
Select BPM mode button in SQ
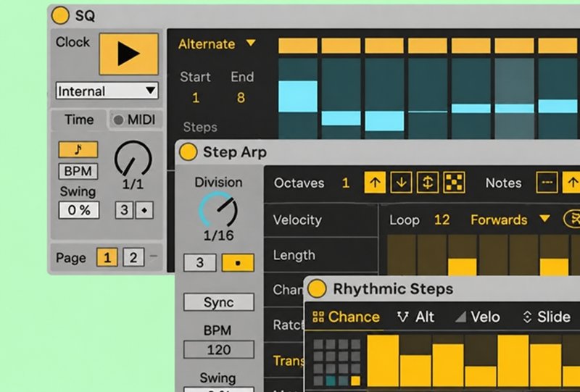(x=78, y=171)
